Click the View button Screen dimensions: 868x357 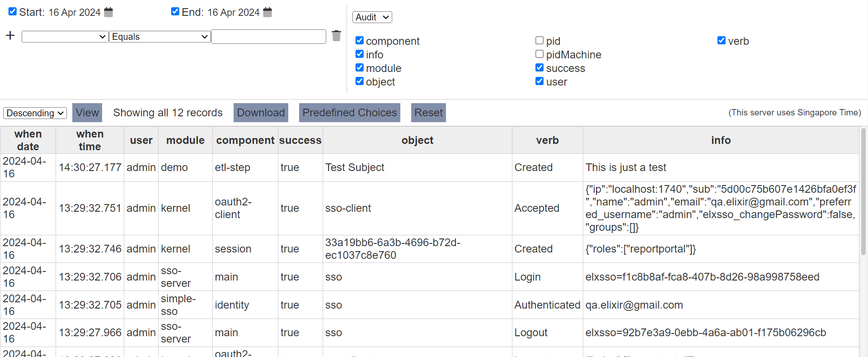(87, 113)
